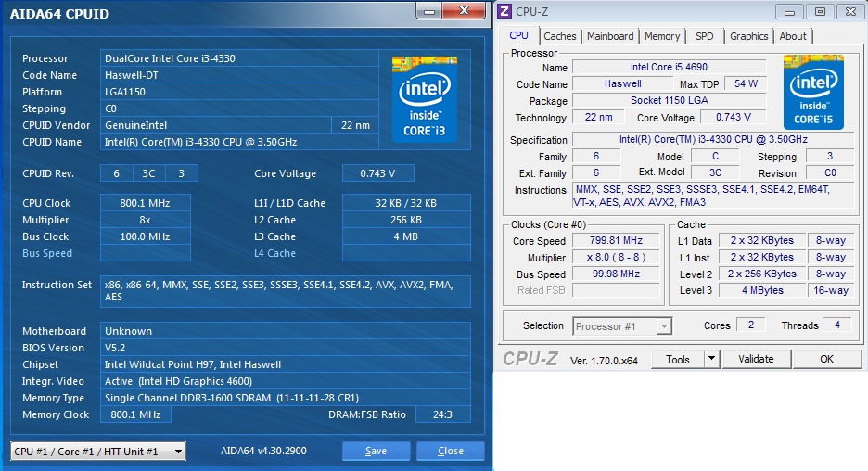Open the About tab in CPU-Z
This screenshot has height=471, width=868.
pos(793,36)
